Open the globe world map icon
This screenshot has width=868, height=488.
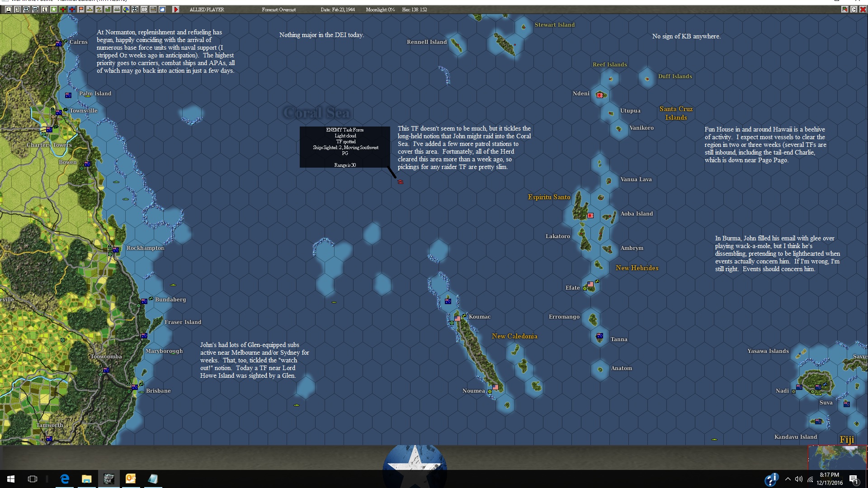pos(126,9)
